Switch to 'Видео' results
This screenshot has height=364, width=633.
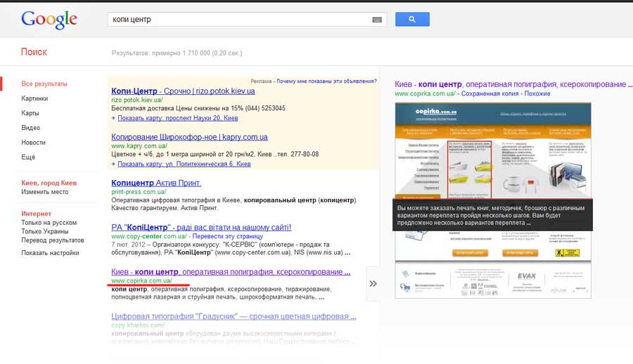[31, 127]
